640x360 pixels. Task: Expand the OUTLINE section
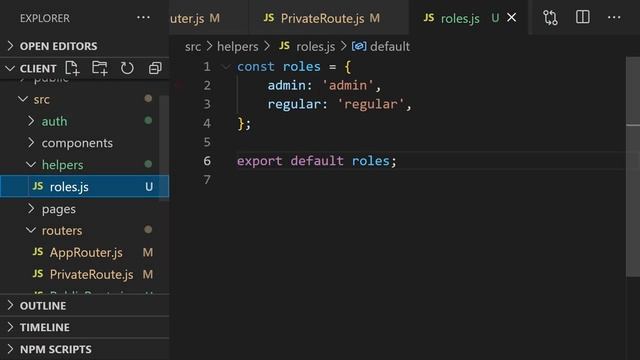point(10,305)
